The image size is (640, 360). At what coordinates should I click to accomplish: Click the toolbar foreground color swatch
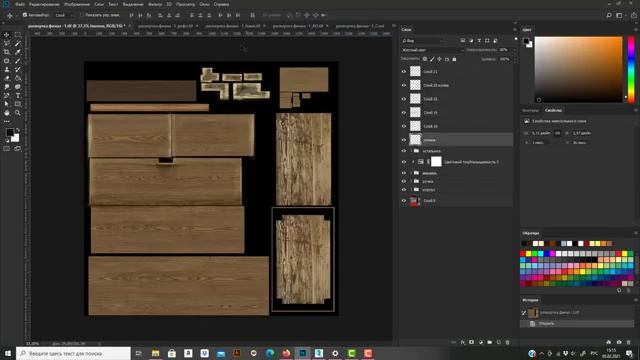(9, 132)
